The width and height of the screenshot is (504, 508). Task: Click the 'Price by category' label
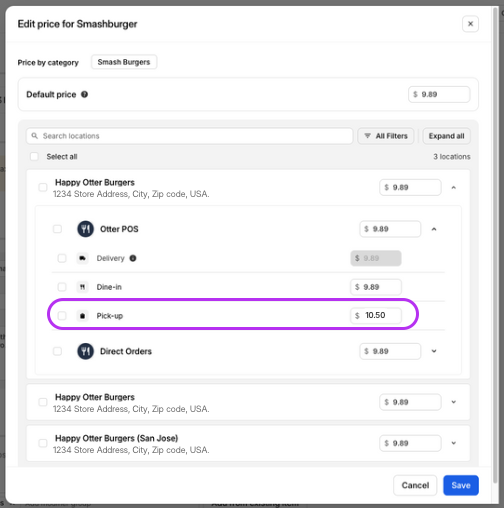pyautogui.click(x=48, y=62)
